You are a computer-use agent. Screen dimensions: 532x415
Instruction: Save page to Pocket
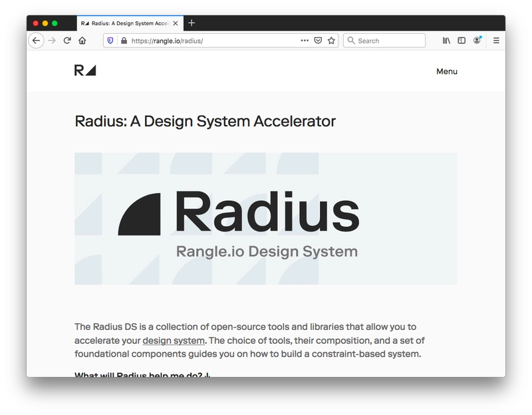click(318, 41)
